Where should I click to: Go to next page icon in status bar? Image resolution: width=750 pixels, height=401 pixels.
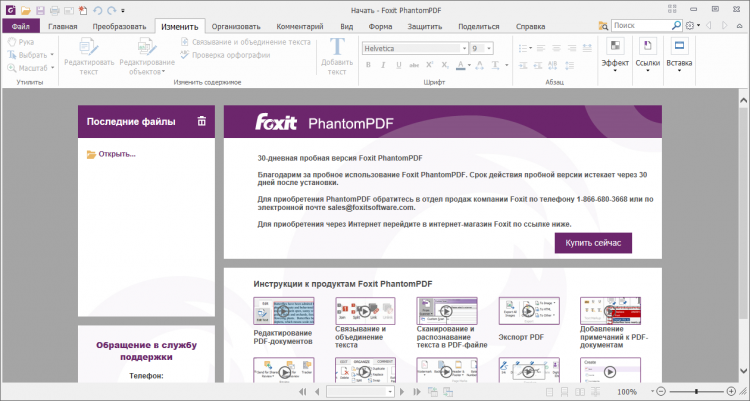click(402, 392)
